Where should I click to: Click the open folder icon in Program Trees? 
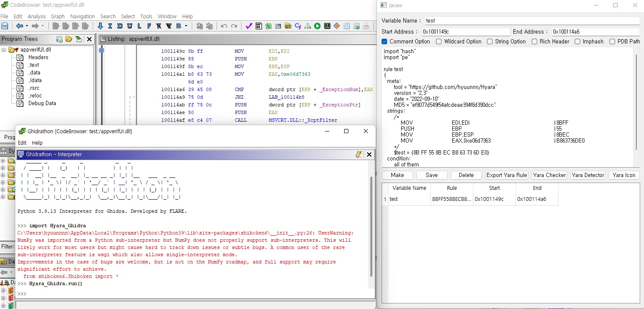pos(69,39)
